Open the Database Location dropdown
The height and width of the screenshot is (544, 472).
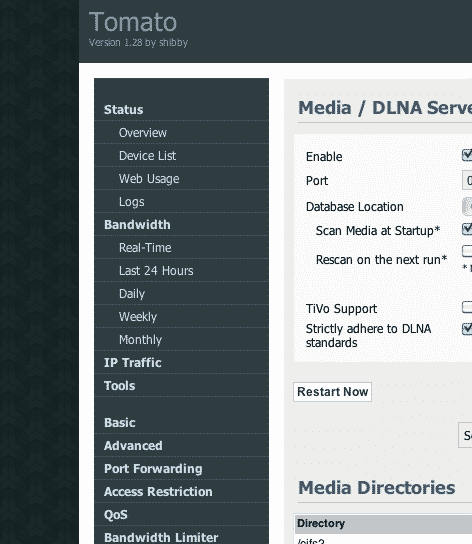(x=467, y=206)
